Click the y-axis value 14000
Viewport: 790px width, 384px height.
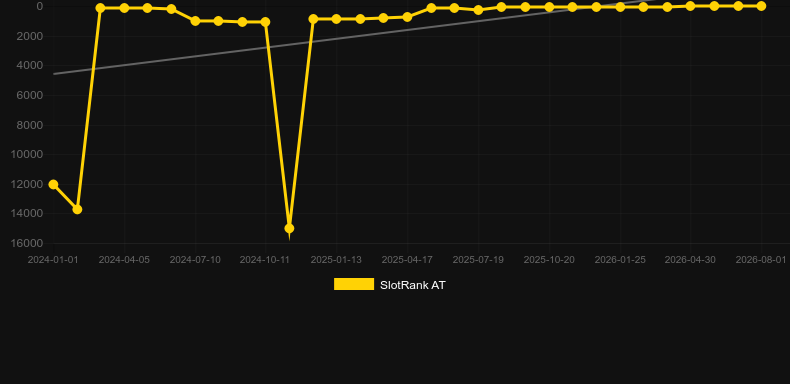tap(27, 214)
